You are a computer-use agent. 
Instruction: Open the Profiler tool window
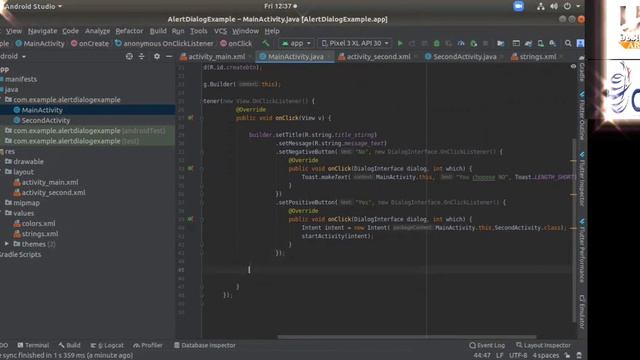tap(148, 345)
